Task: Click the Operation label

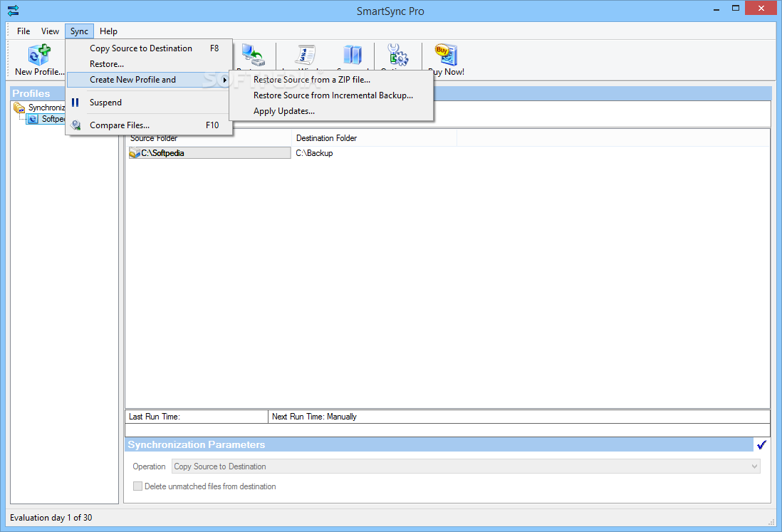Action: click(149, 466)
